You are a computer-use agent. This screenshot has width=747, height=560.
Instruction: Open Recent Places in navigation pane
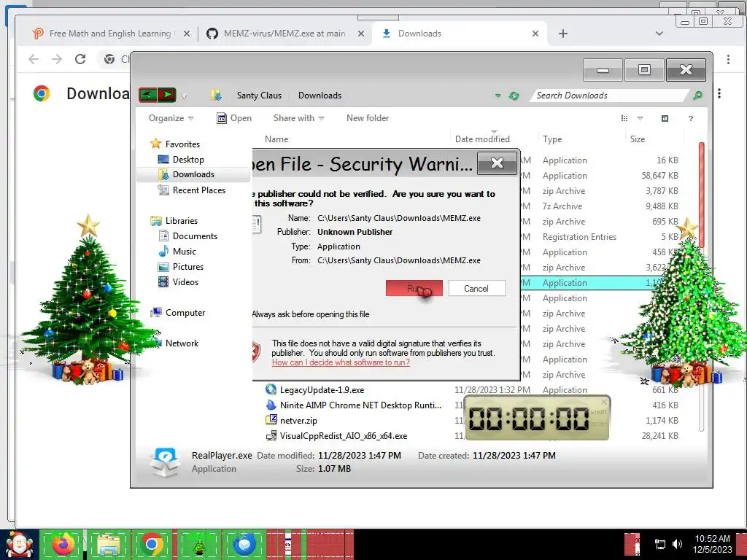tap(192, 190)
